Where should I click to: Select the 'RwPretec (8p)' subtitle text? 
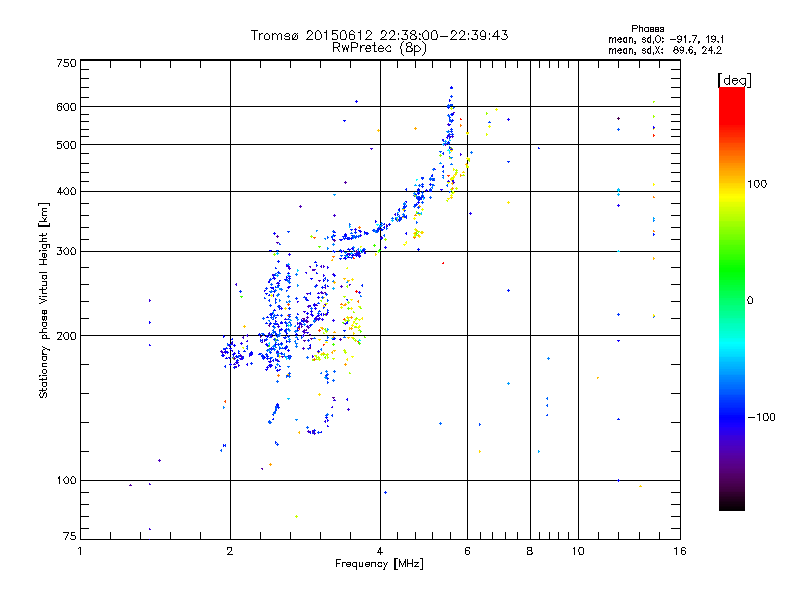(x=379, y=48)
